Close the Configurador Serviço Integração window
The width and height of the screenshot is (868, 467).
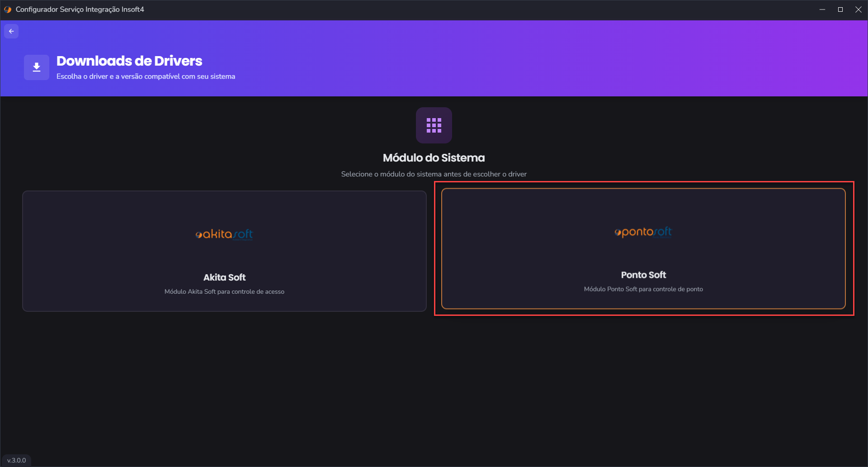tap(858, 10)
